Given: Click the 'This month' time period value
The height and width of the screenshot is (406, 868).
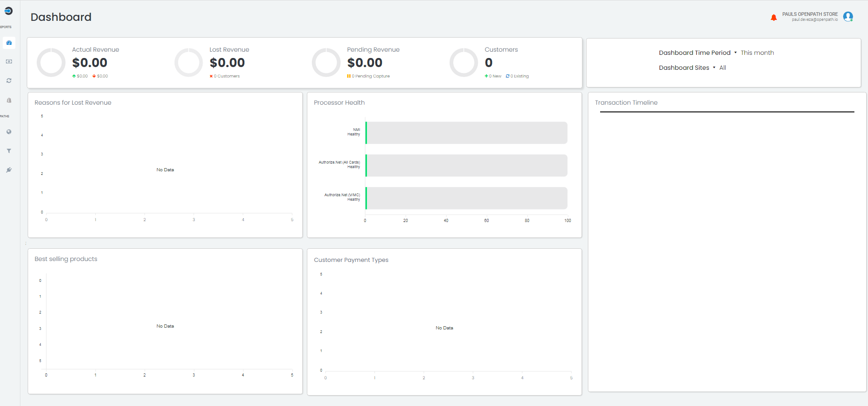Looking at the screenshot, I should pos(757,53).
